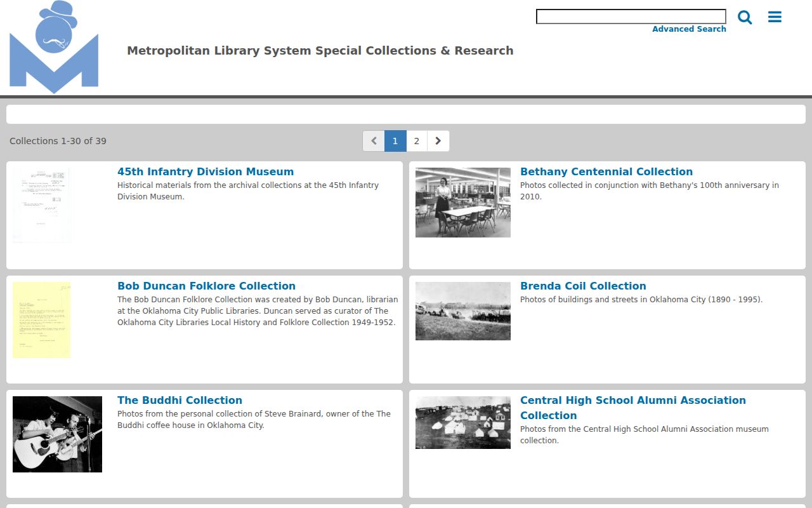Open Bob Duncan Folklore Collection link
This screenshot has width=812, height=508.
206,286
